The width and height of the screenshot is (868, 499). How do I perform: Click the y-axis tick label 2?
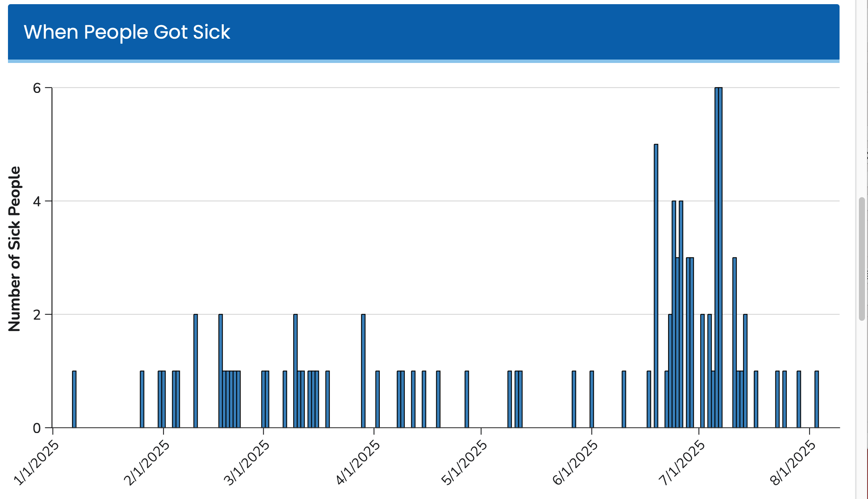(x=37, y=315)
